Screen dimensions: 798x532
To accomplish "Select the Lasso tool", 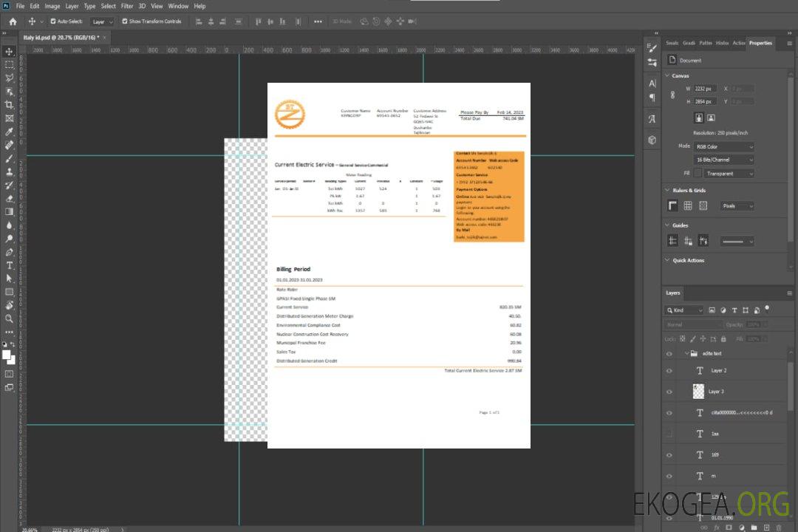I will (x=10, y=78).
